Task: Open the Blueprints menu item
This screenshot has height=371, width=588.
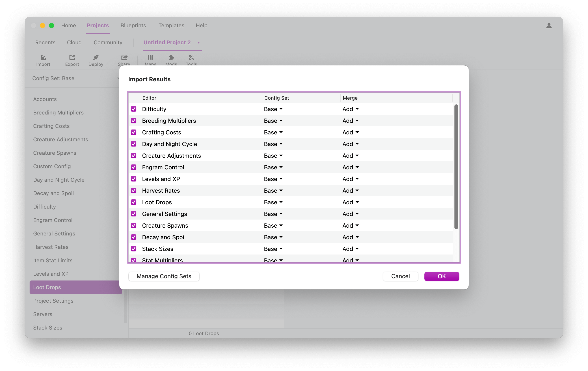Action: pos(133,25)
